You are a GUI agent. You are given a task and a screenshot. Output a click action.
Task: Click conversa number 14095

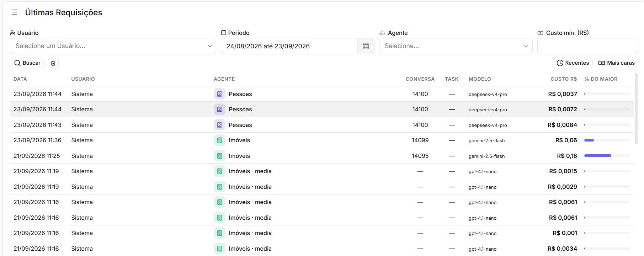click(x=420, y=156)
